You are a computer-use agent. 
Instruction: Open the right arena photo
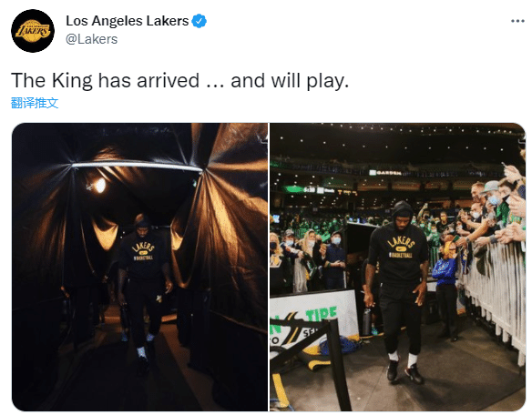[x=398, y=268]
